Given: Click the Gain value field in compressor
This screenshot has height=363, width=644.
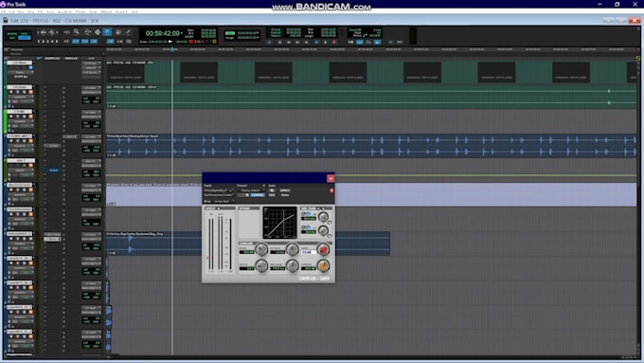Looking at the screenshot, I should [309, 252].
